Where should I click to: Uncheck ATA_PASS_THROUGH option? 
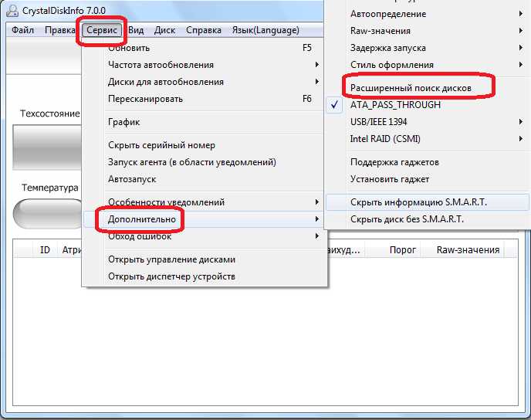pos(428,105)
